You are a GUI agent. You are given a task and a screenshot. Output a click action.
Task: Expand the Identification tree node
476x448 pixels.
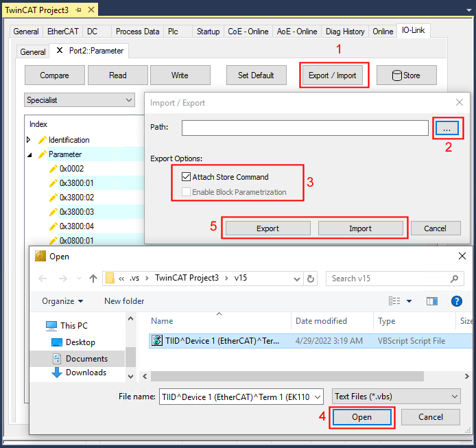[x=29, y=140]
